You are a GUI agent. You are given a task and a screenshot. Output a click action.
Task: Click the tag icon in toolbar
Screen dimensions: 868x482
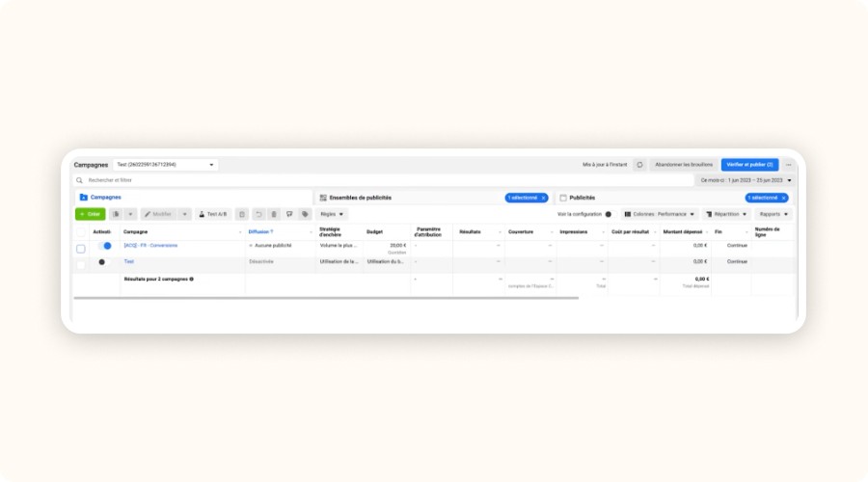pyautogui.click(x=305, y=214)
